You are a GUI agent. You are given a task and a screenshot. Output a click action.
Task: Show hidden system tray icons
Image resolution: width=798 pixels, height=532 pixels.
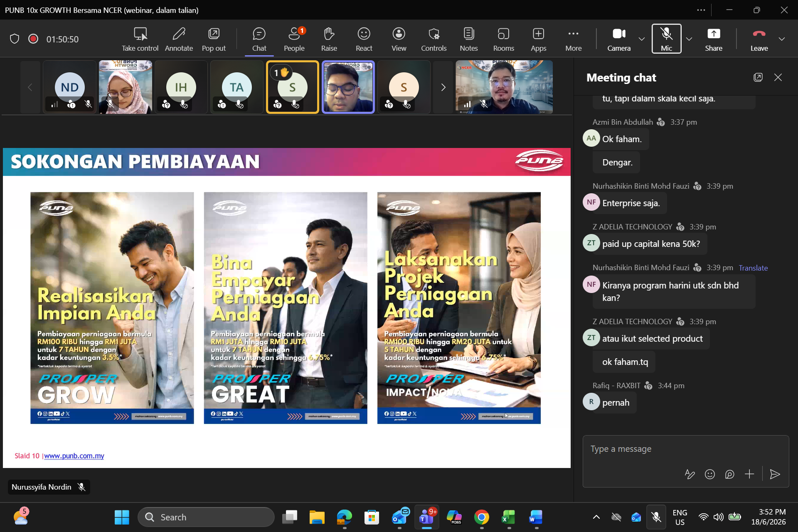pyautogui.click(x=596, y=517)
